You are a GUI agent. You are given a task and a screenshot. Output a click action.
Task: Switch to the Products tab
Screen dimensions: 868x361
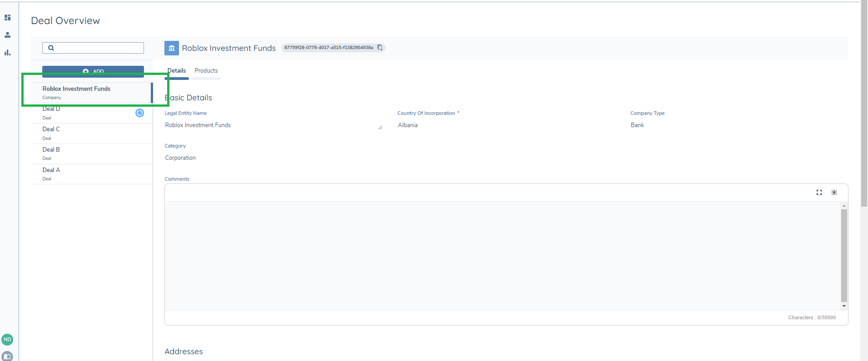point(206,71)
